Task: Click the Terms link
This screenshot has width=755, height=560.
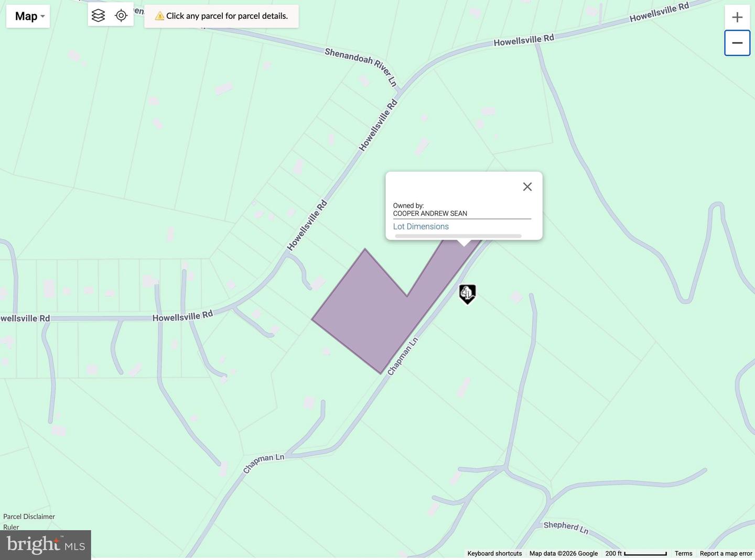Action: [683, 553]
